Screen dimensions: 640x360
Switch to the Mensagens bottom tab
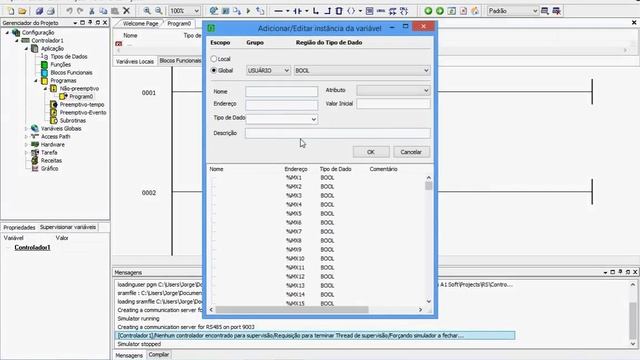129,355
